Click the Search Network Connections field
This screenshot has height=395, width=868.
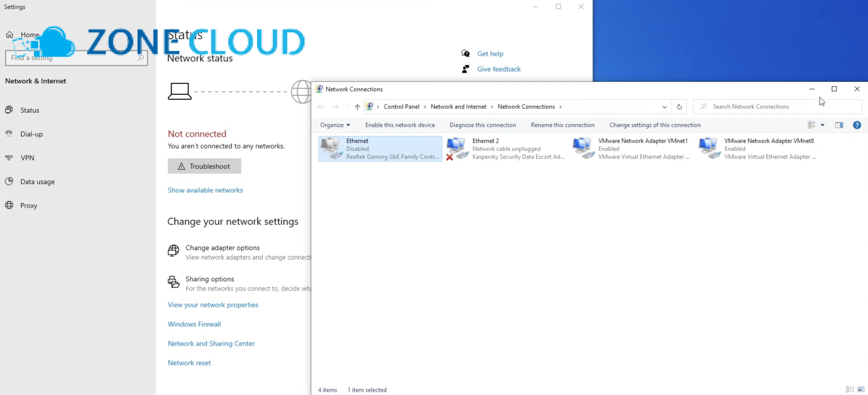click(777, 107)
